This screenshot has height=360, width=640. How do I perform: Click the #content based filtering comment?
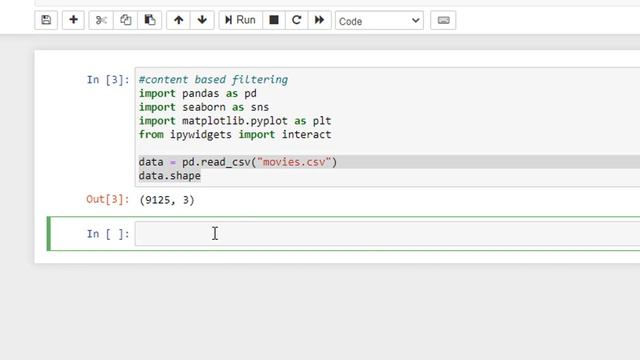(x=213, y=80)
